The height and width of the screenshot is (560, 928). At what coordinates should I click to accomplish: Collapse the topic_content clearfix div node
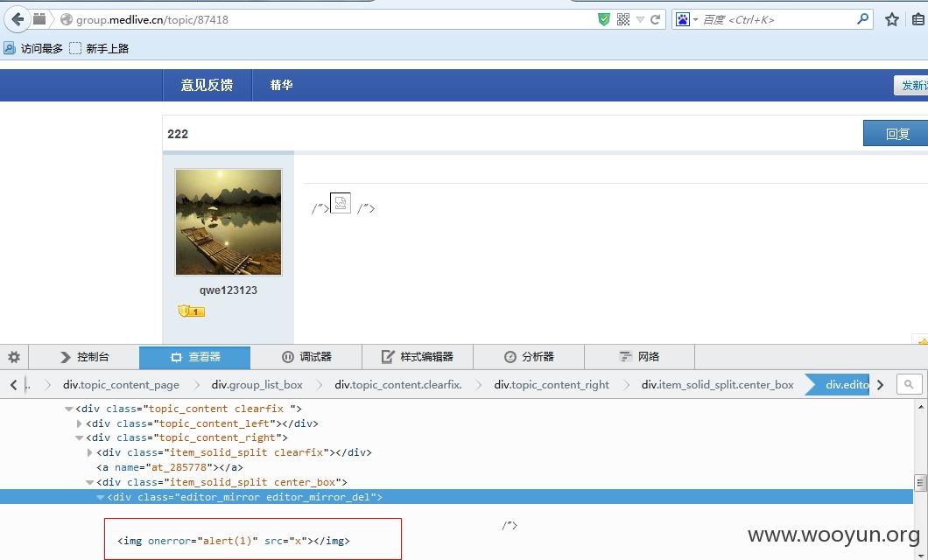[68, 409]
